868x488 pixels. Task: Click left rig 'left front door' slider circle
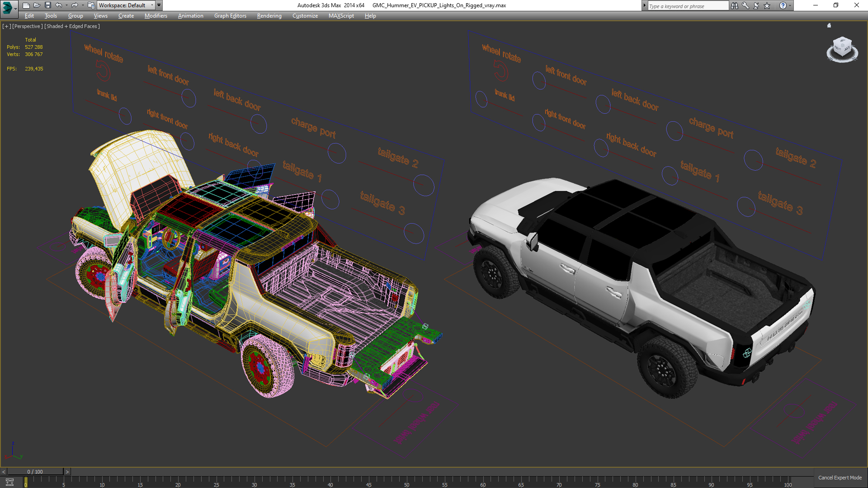pos(189,98)
